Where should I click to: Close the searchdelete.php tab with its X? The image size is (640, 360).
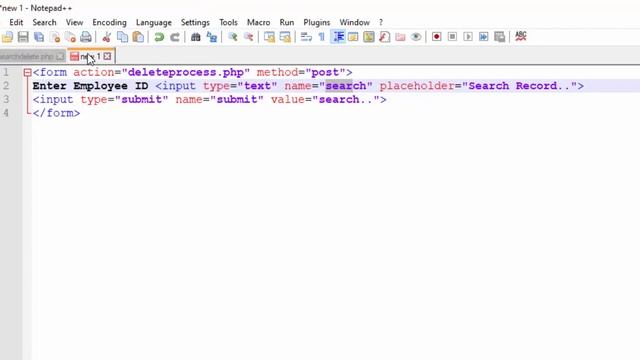(60, 56)
